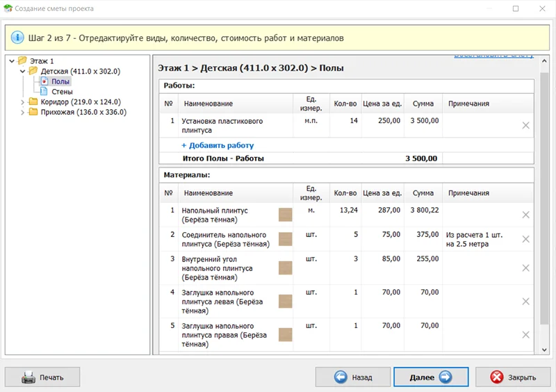Screen dimensions: 556x392
Task: Click the printer icon on Печать
Action: coord(28,377)
